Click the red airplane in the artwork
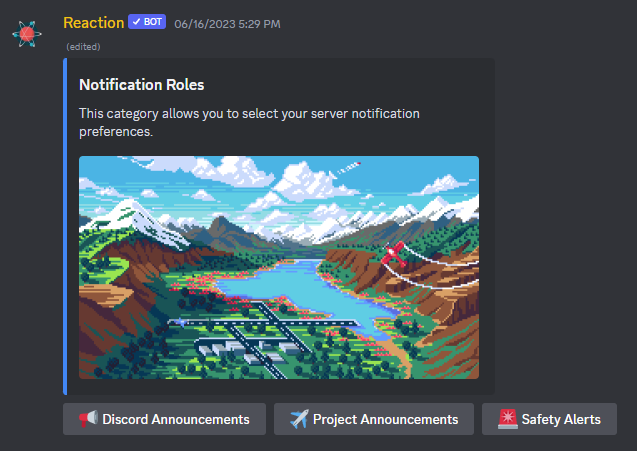The image size is (637, 451). click(393, 254)
